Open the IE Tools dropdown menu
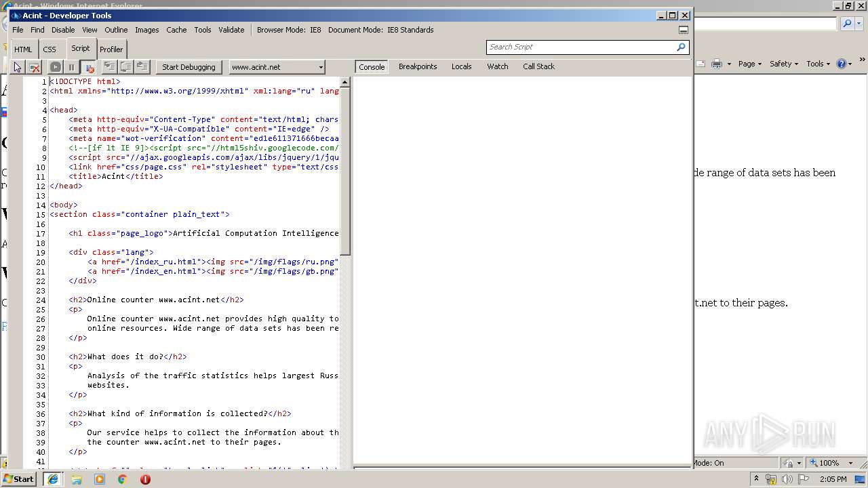The image size is (868, 488). tap(818, 64)
